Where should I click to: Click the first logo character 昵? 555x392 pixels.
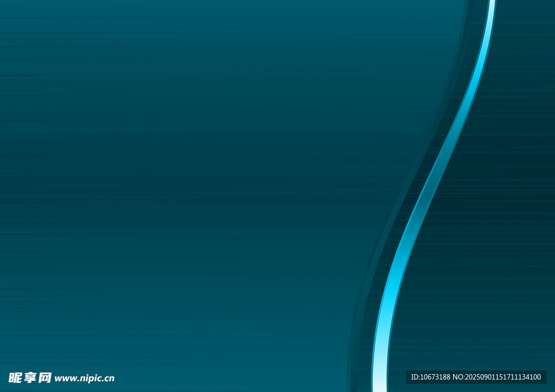pos(15,378)
